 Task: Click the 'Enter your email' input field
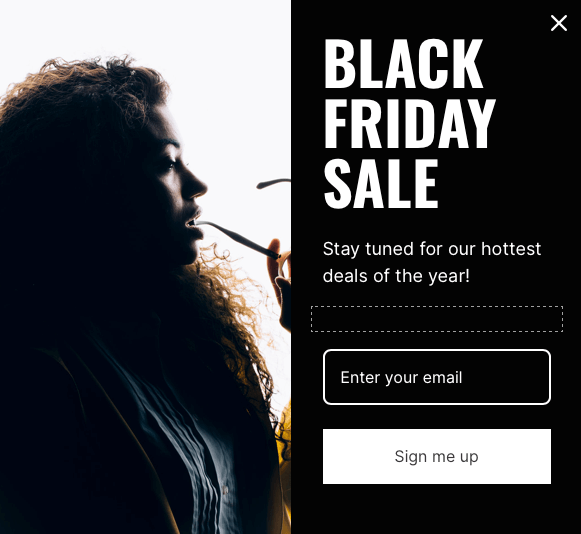pyautogui.click(x=436, y=377)
